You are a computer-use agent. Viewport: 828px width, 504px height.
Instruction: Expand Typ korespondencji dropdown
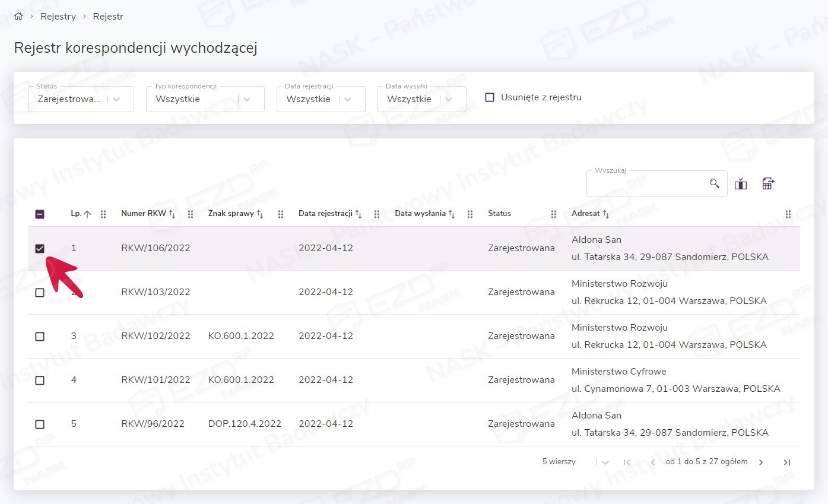tap(247, 99)
